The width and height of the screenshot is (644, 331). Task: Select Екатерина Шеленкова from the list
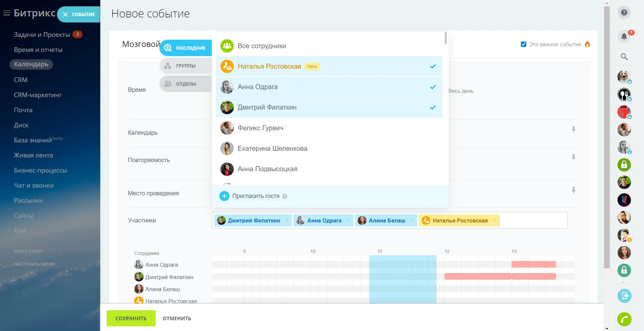[272, 148]
